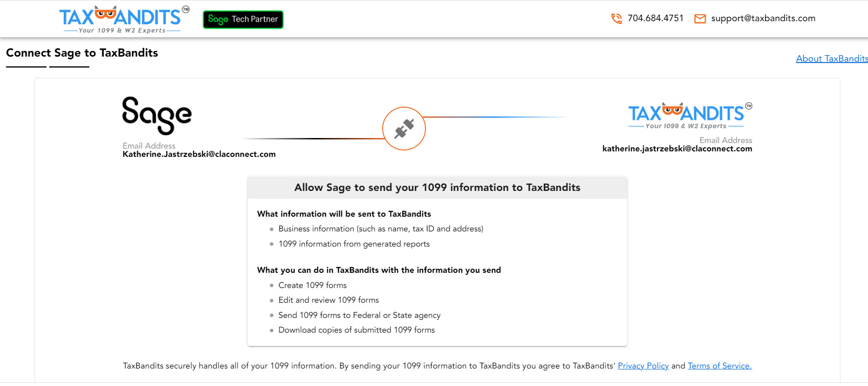Viewport: 868px width, 386px height.
Task: Click the Allow Sage to send 1099 information header
Action: [x=437, y=188]
